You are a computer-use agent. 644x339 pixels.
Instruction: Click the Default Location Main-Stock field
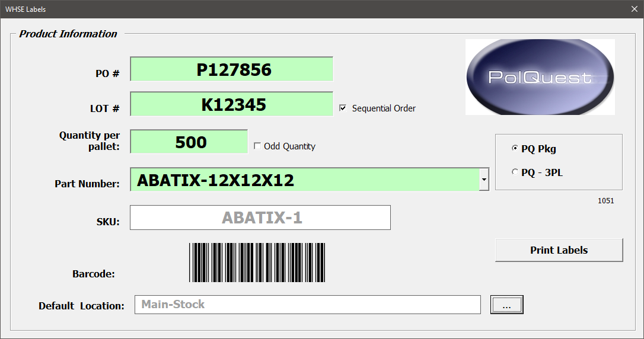[x=307, y=305]
